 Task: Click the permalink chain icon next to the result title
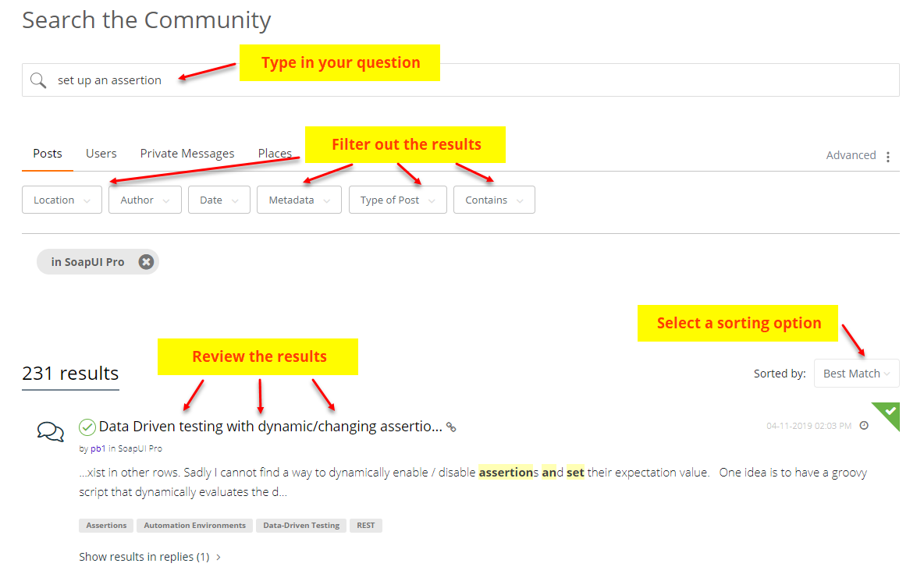pos(451,427)
